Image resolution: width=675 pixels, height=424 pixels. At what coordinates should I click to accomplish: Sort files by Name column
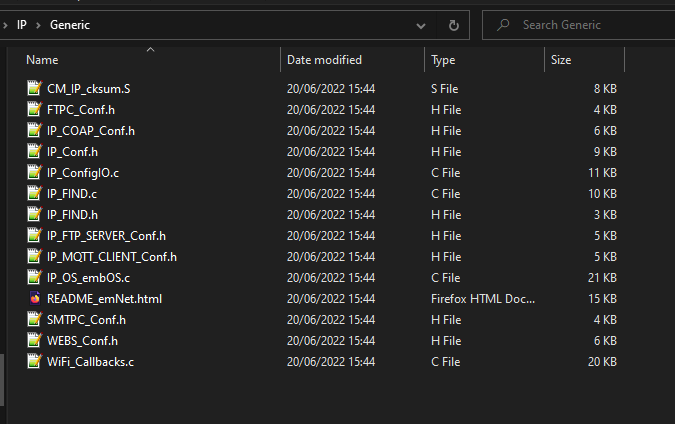point(42,60)
